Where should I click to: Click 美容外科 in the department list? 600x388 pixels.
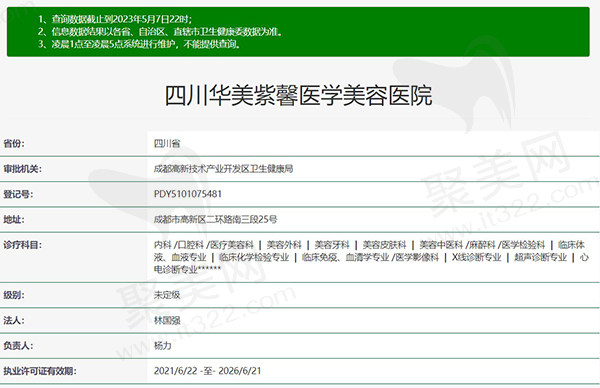(x=284, y=245)
